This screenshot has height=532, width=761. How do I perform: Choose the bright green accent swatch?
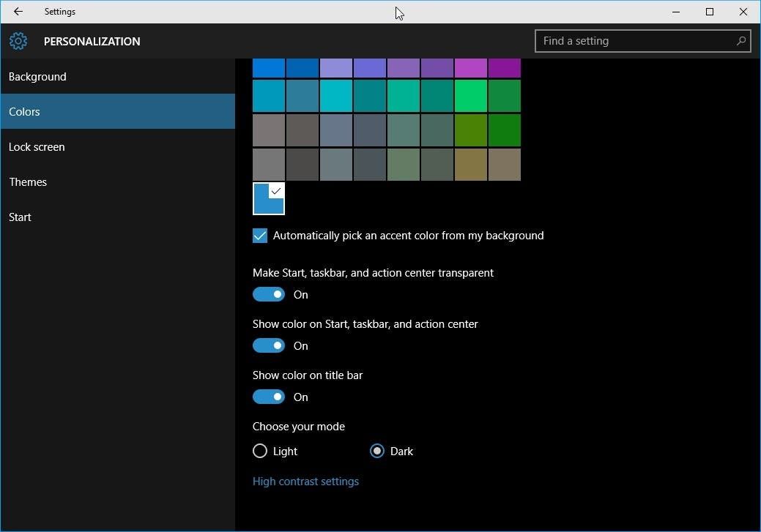[471, 96]
